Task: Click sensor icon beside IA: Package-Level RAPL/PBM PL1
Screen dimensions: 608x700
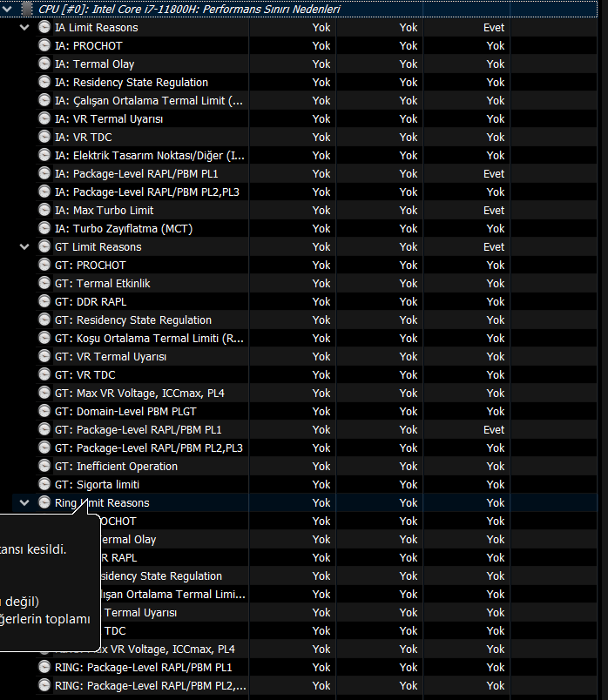Action: [44, 173]
